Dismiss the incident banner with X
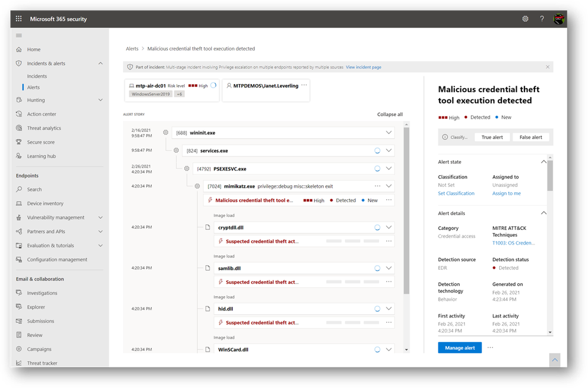Screen dimensions: 588x388 (547, 67)
